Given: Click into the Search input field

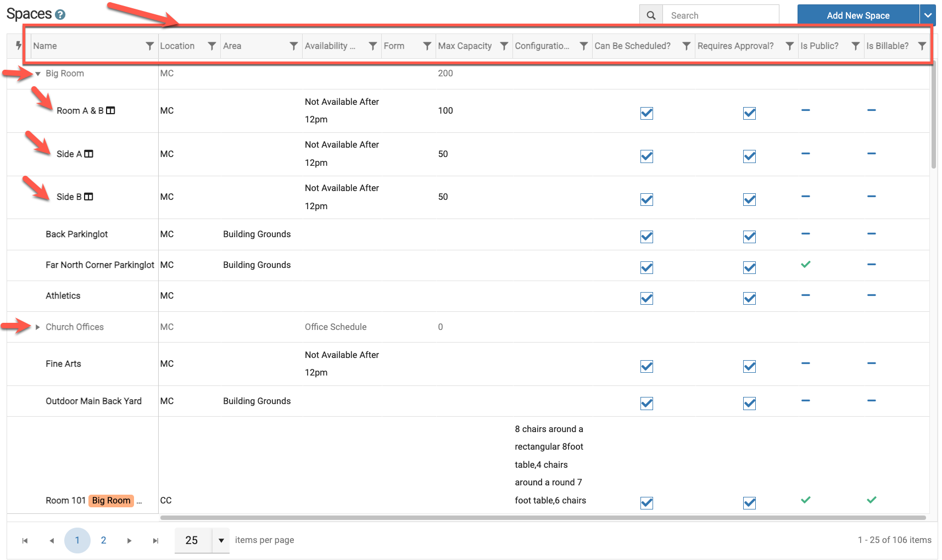Looking at the screenshot, I should click(721, 15).
